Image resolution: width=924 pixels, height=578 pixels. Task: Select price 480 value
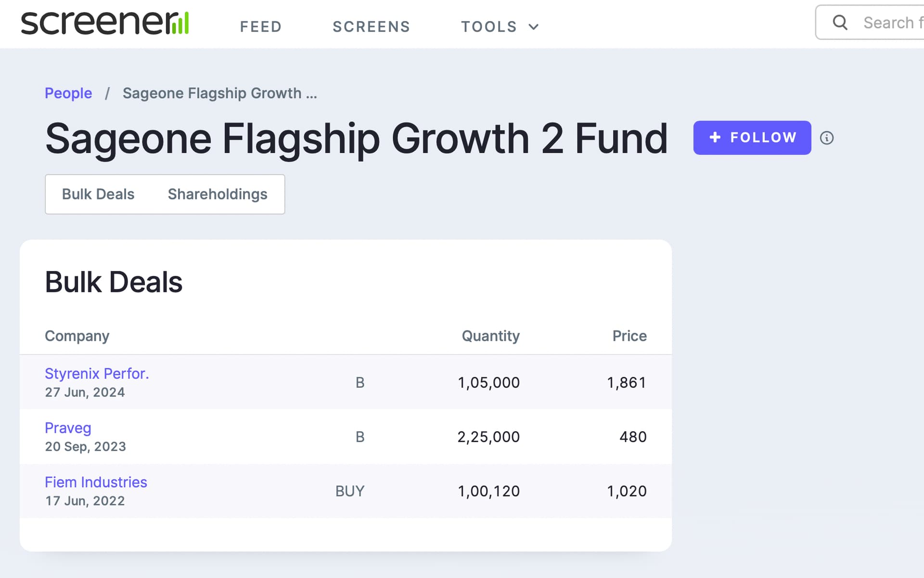pyautogui.click(x=633, y=437)
